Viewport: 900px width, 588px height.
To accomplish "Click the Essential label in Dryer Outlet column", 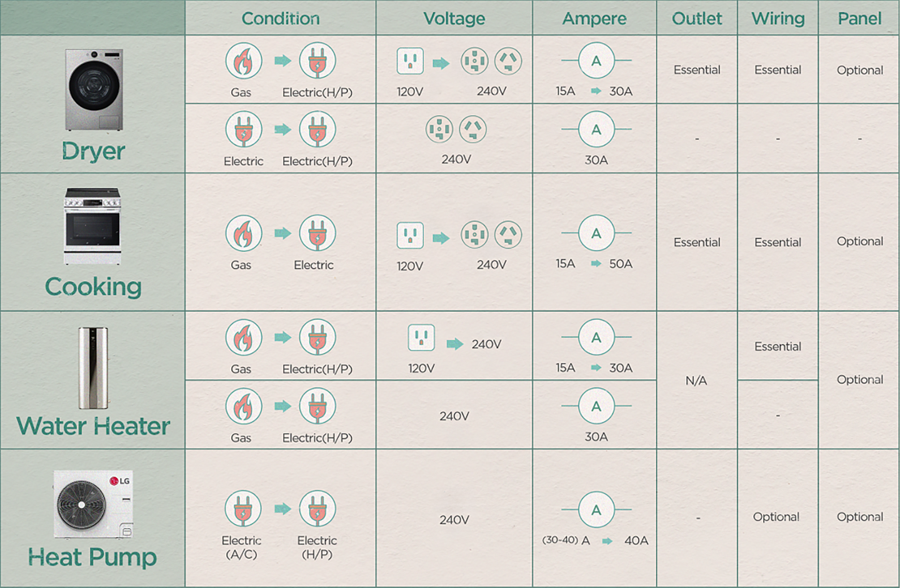I will 696,69.
